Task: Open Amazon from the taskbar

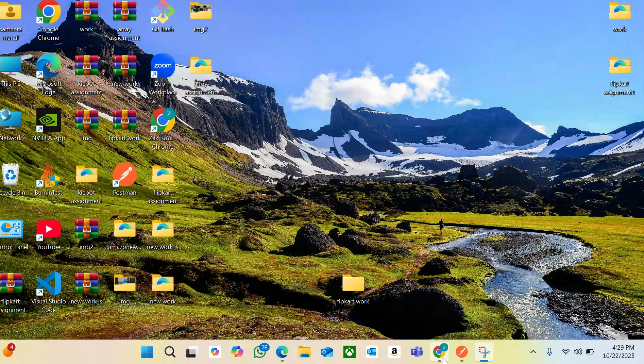Action: coord(394,352)
